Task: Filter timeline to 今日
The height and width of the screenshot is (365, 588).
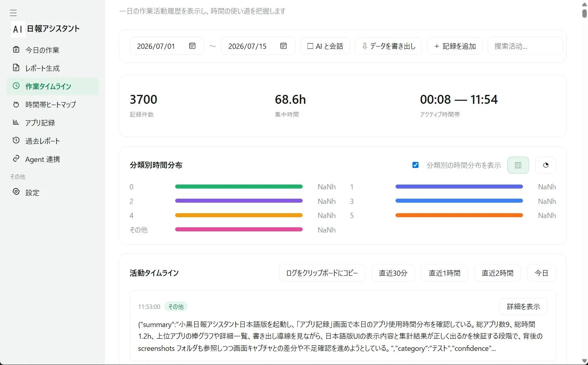Action: click(542, 273)
